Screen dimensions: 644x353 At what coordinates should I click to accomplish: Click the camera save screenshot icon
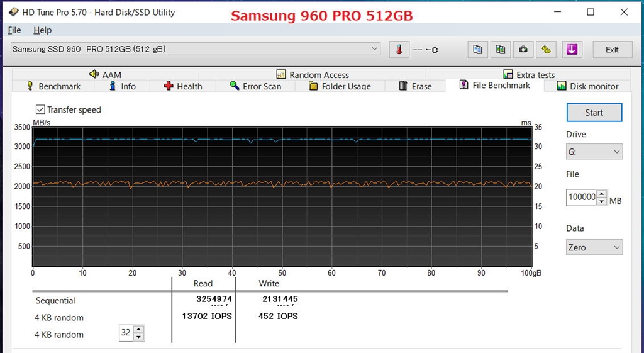(523, 50)
